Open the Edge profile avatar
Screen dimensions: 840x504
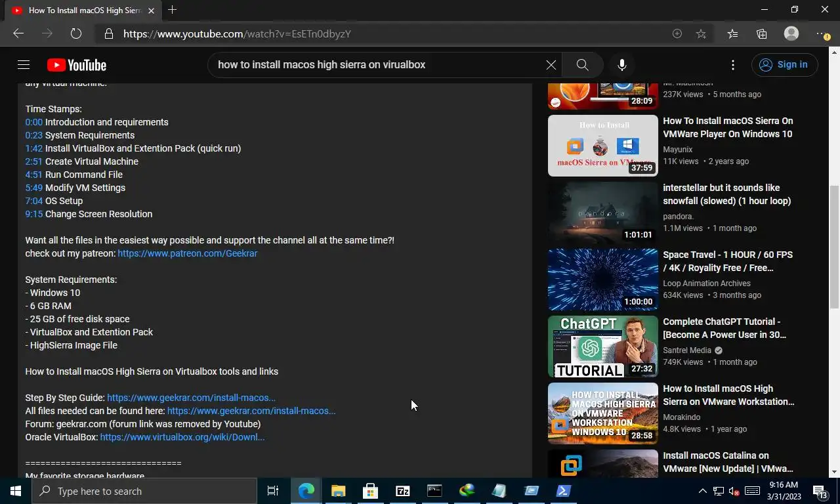[791, 33]
